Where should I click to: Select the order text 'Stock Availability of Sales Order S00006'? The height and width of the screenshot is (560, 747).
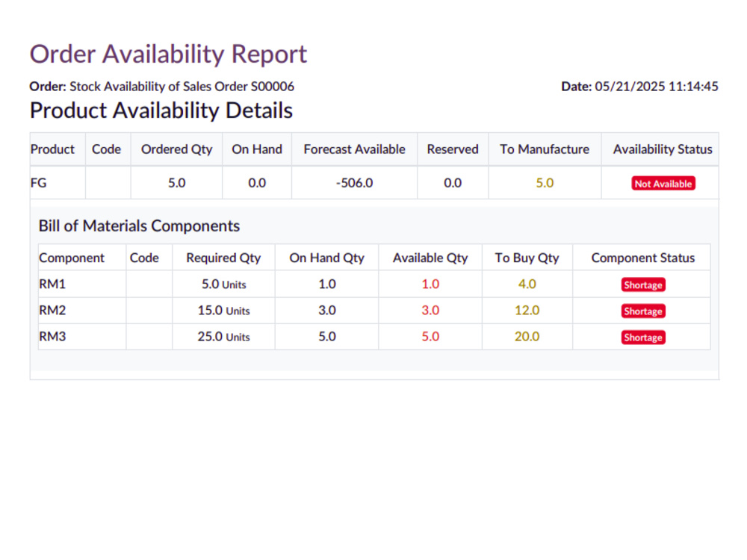point(182,87)
